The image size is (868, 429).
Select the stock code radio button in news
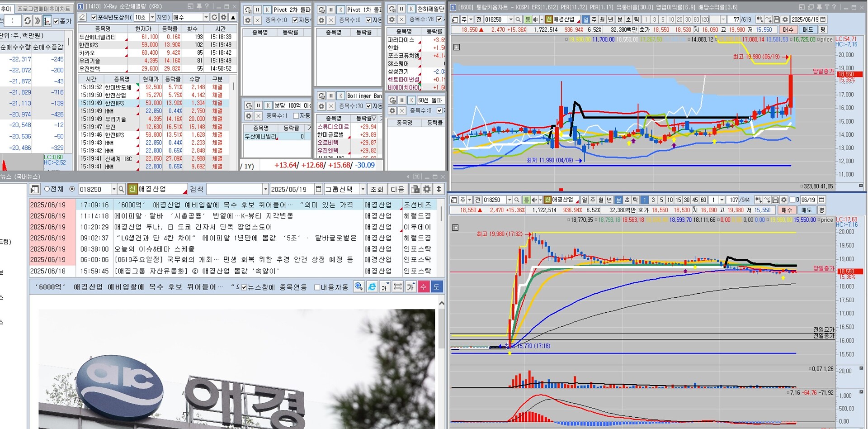(x=72, y=189)
